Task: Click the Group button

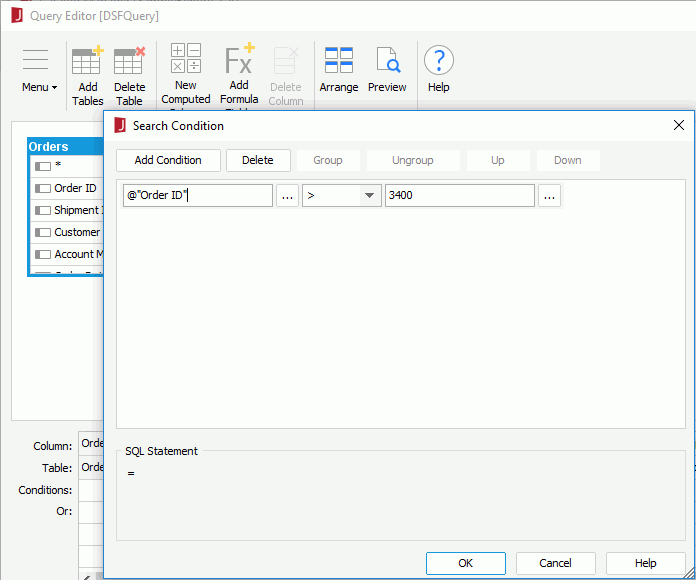Action: [x=328, y=160]
